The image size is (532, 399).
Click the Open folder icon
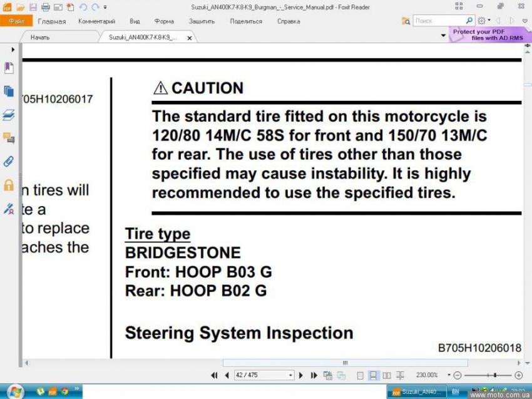tap(20, 8)
